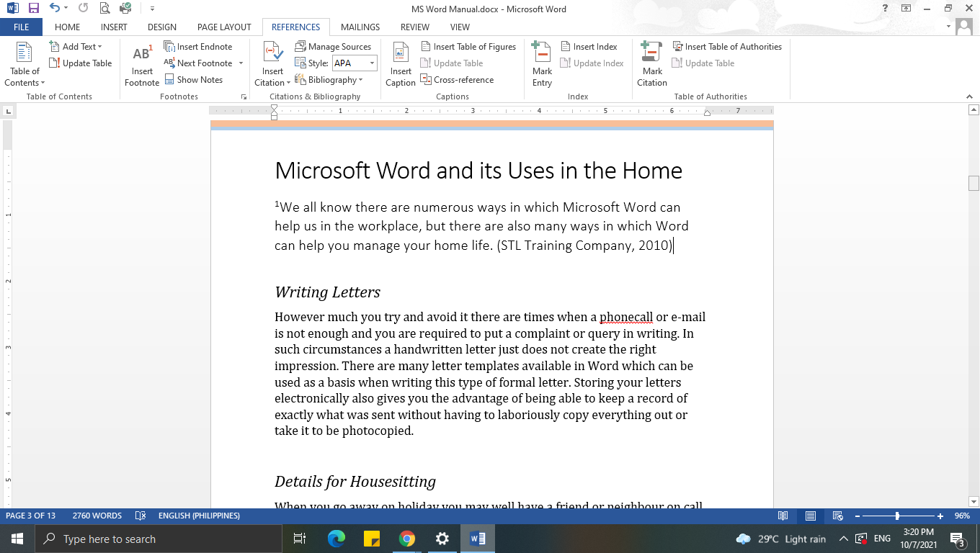The height and width of the screenshot is (553, 980).
Task: Click the scroll up arrow of document
Action: tap(974, 110)
